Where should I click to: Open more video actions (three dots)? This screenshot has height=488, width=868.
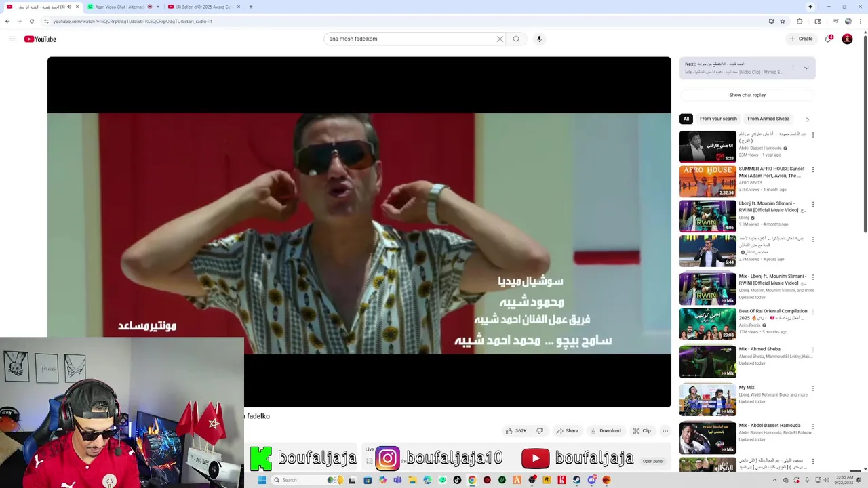(665, 430)
